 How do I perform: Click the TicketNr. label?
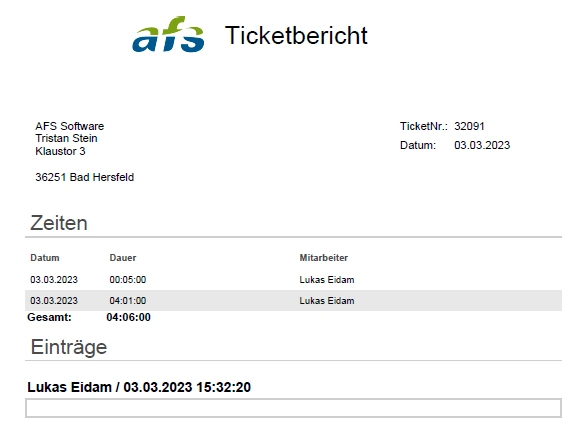pyautogui.click(x=424, y=126)
